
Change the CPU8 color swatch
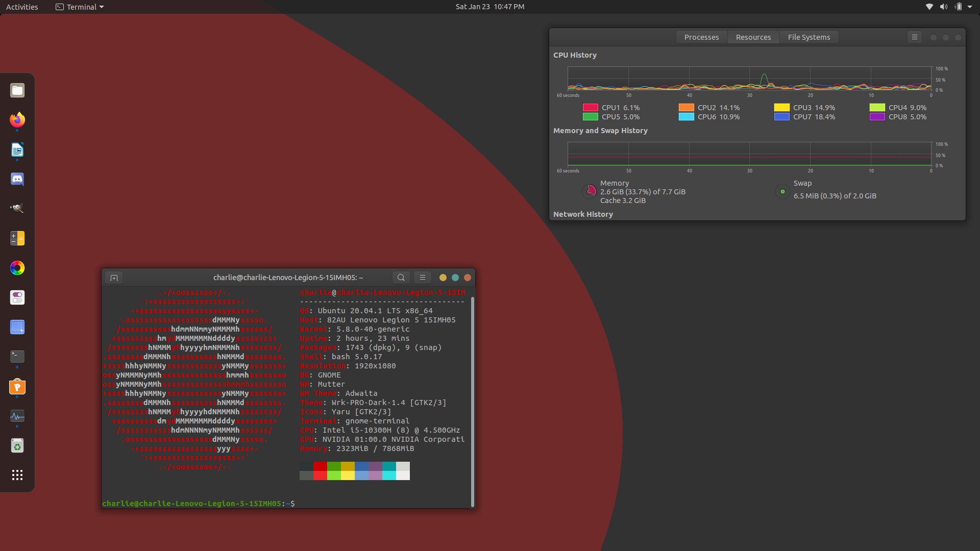(877, 117)
